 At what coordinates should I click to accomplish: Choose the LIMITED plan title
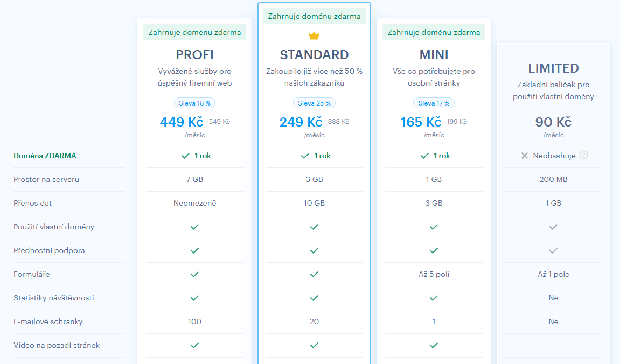[553, 68]
